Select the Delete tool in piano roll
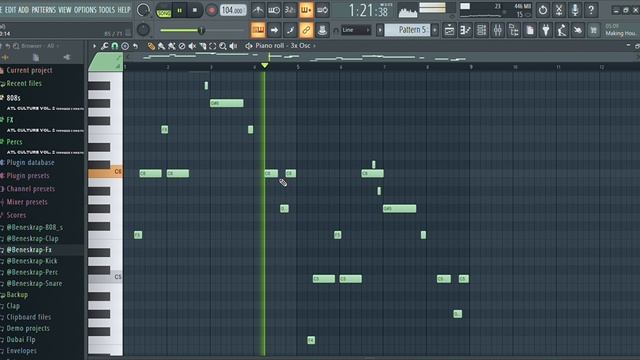The height and width of the screenshot is (360, 640). 182,46
